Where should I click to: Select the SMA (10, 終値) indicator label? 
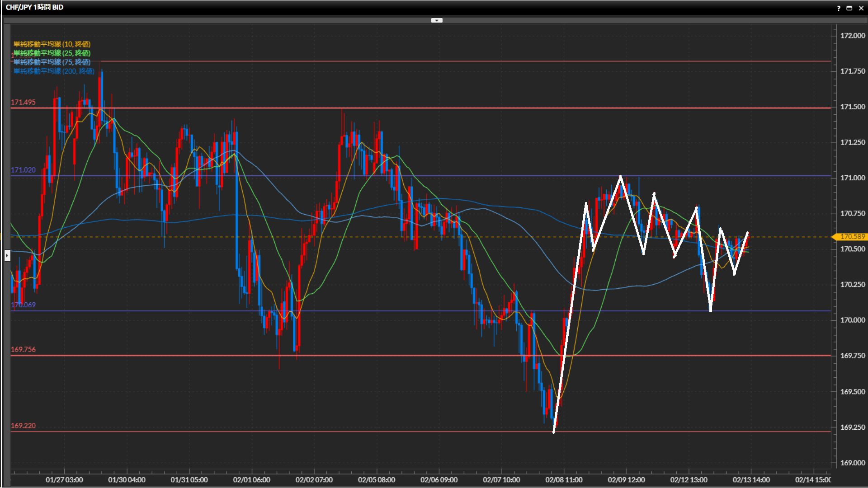point(52,44)
